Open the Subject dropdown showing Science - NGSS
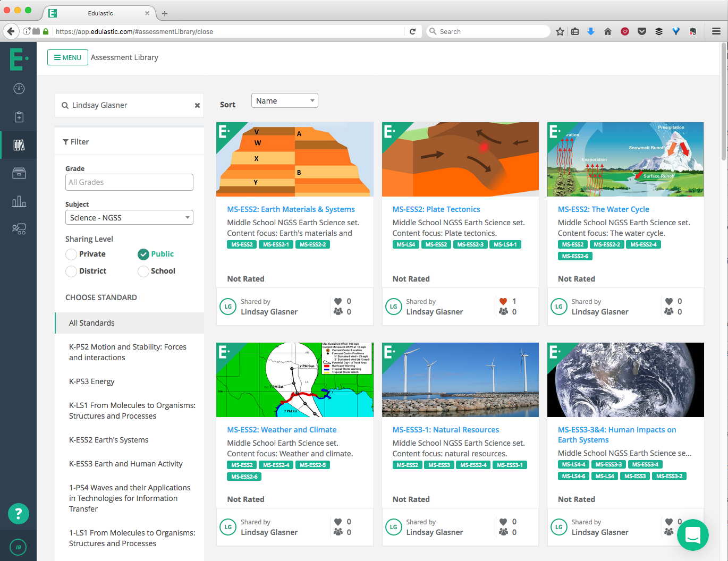This screenshot has height=561, width=728. tap(129, 217)
